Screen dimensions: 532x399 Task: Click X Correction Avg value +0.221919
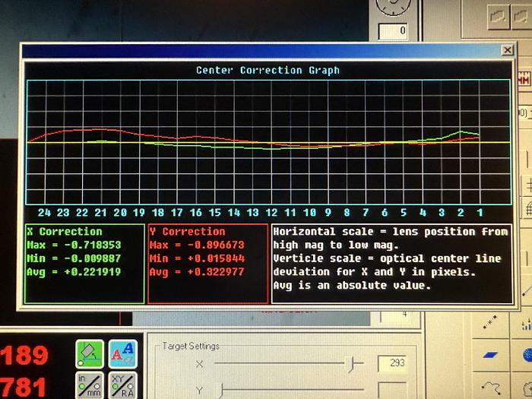pyautogui.click(x=93, y=272)
